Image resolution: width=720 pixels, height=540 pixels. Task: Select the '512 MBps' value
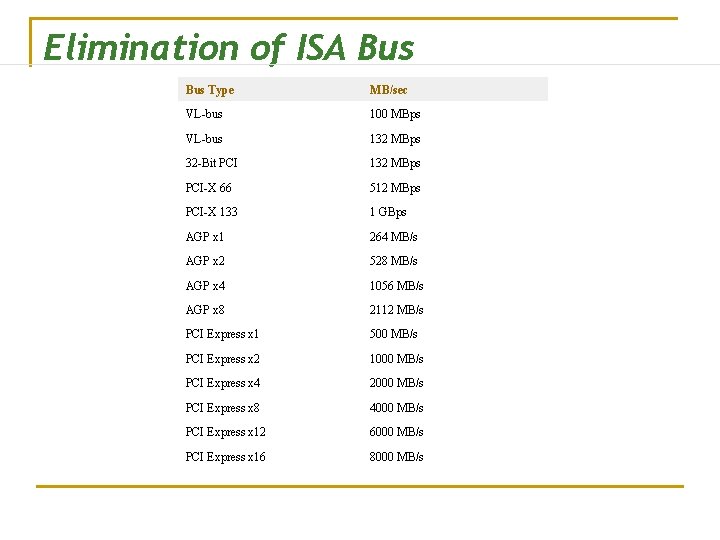click(x=395, y=188)
